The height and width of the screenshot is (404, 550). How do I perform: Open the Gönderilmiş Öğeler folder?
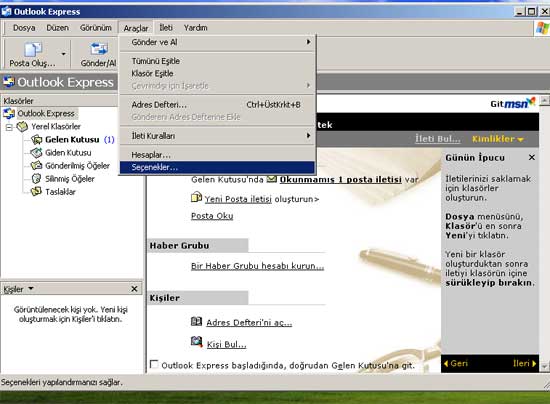[x=77, y=166]
